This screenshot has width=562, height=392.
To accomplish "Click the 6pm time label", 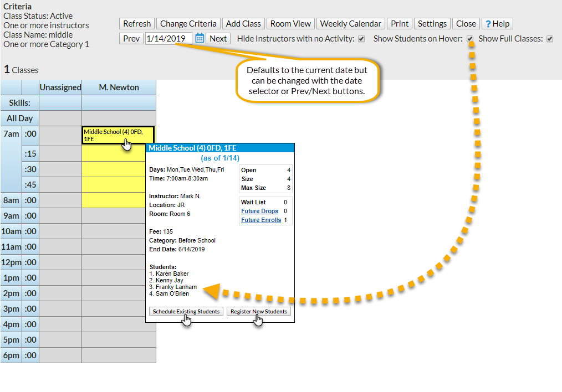I will point(11,355).
